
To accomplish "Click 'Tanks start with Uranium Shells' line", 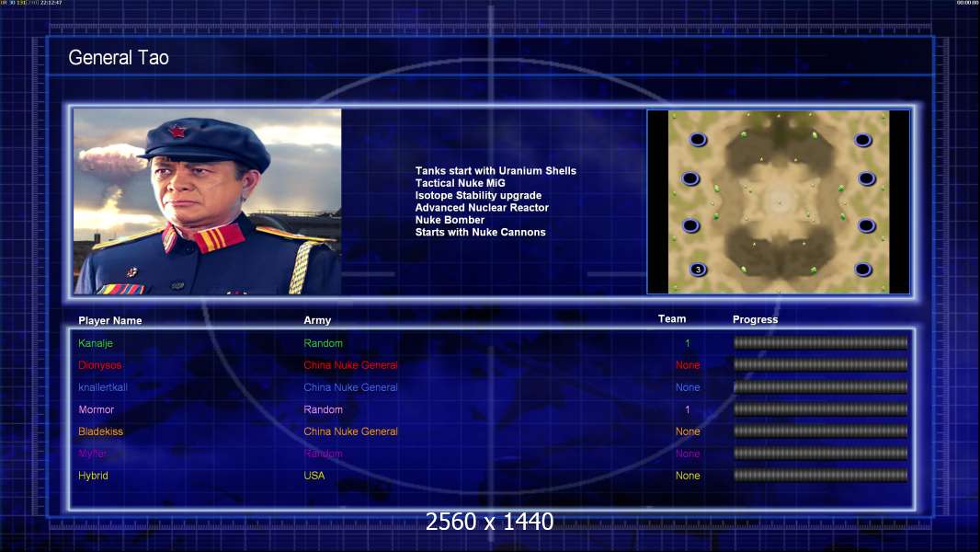I will coord(496,171).
